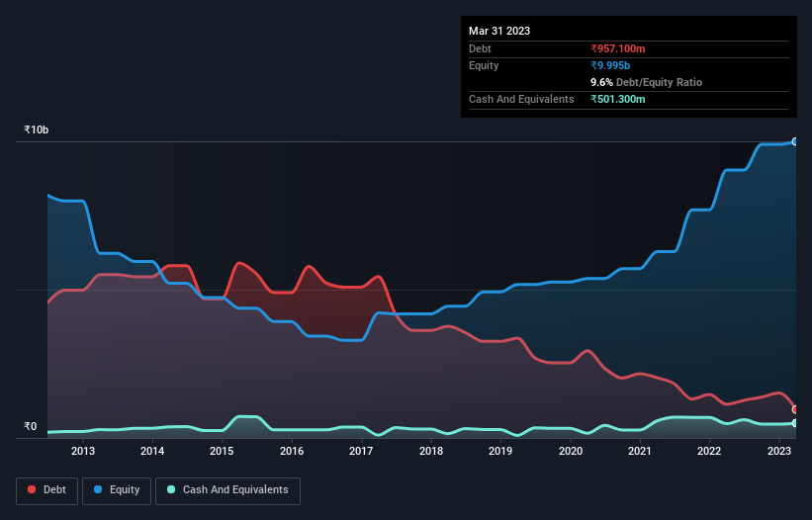This screenshot has width=812, height=520.
Task: Click Cash And Equivalents label in tooltip
Action: [x=521, y=99]
